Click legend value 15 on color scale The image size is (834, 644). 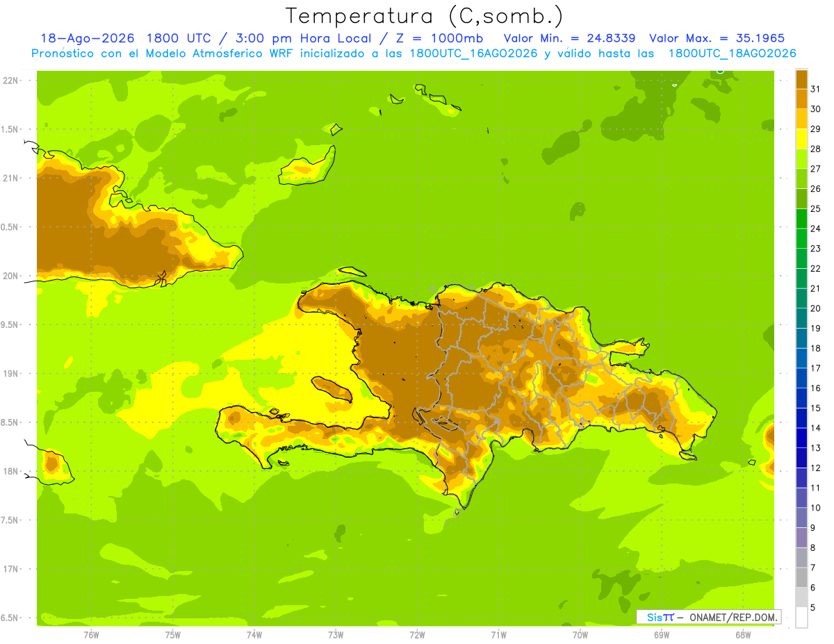tap(815, 408)
